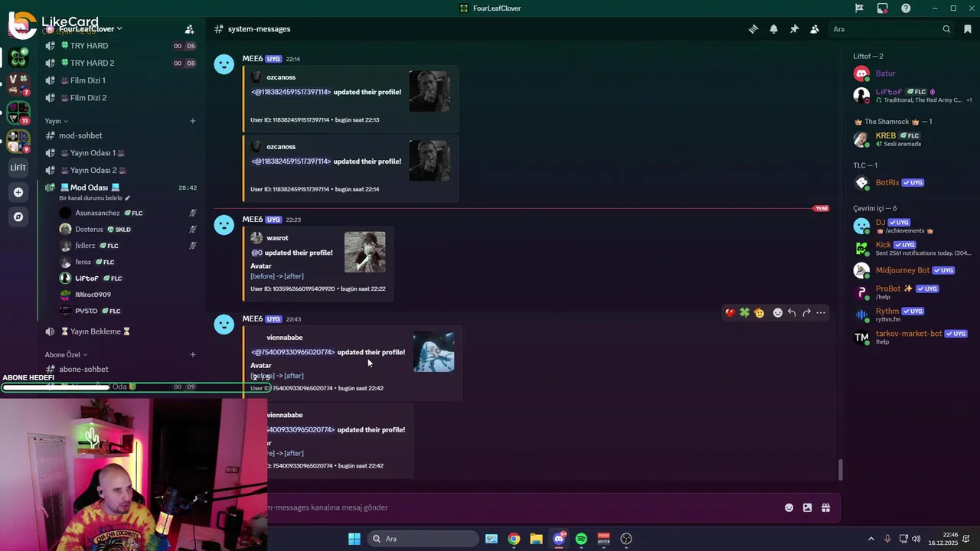
Task: Open the Windows Start button
Action: pyautogui.click(x=354, y=539)
